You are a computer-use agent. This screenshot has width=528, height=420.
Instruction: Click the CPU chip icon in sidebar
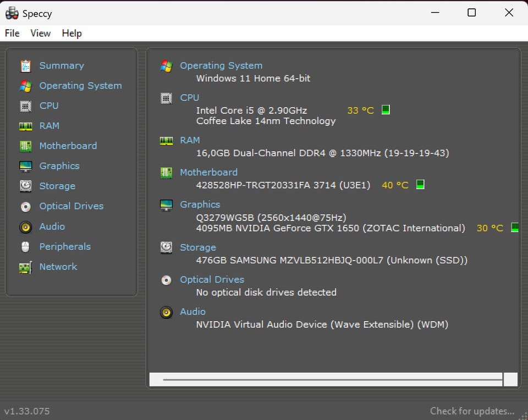25,106
